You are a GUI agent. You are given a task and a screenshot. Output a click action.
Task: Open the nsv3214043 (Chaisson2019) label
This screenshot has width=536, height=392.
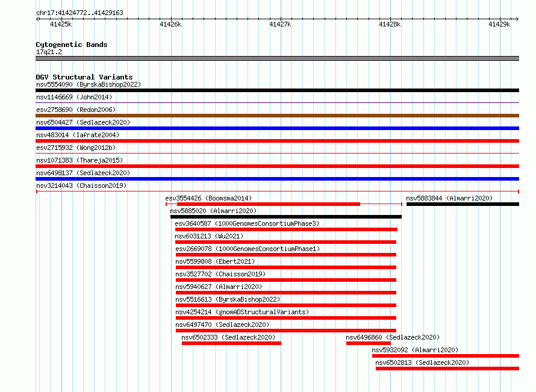click(x=81, y=185)
